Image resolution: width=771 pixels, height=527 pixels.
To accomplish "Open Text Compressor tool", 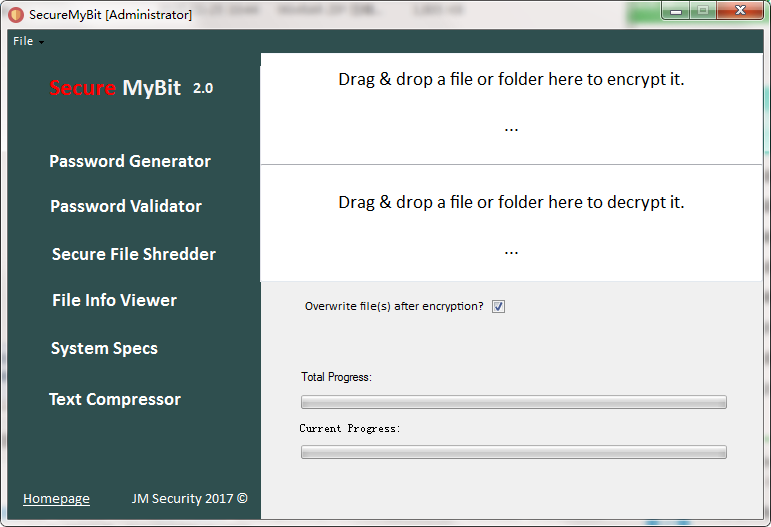I will (115, 399).
